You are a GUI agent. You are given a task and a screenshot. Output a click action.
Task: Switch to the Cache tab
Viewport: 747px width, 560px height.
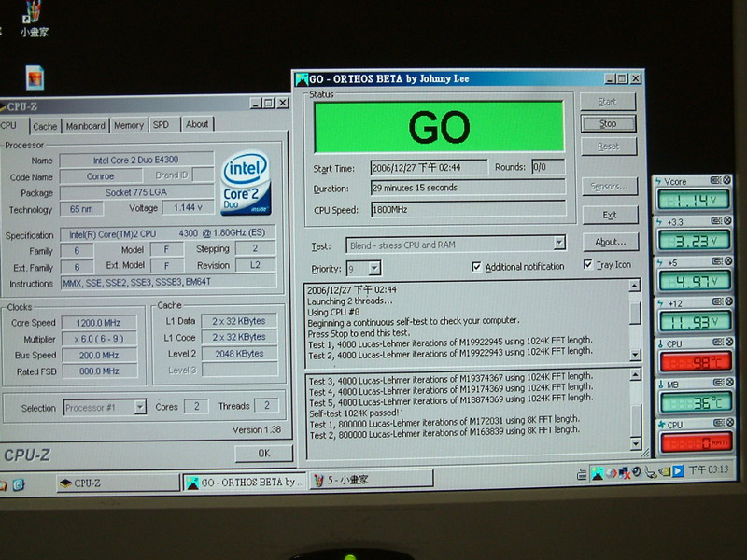tap(45, 126)
